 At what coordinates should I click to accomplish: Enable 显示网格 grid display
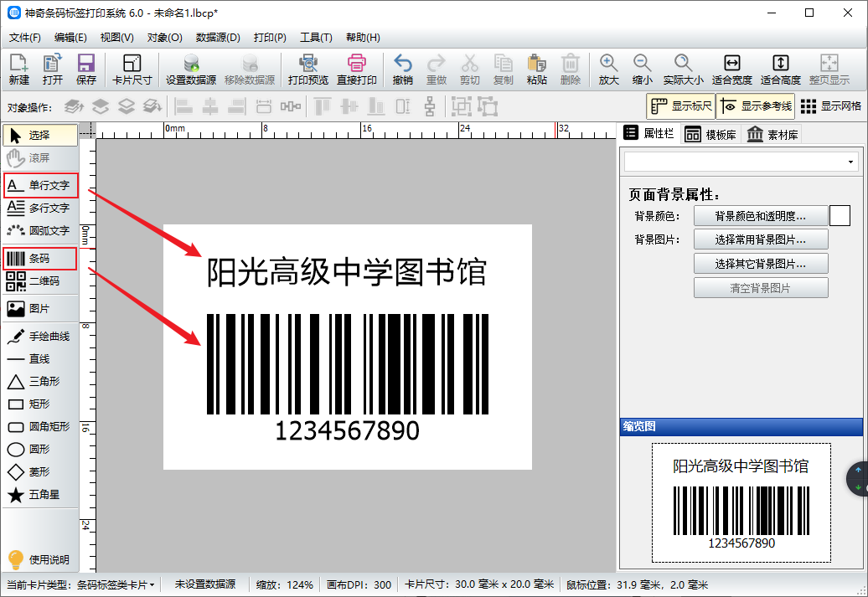(x=830, y=106)
